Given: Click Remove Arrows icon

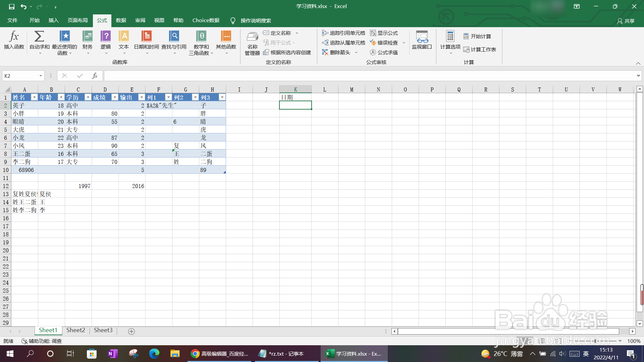Looking at the screenshot, I should click(x=325, y=52).
